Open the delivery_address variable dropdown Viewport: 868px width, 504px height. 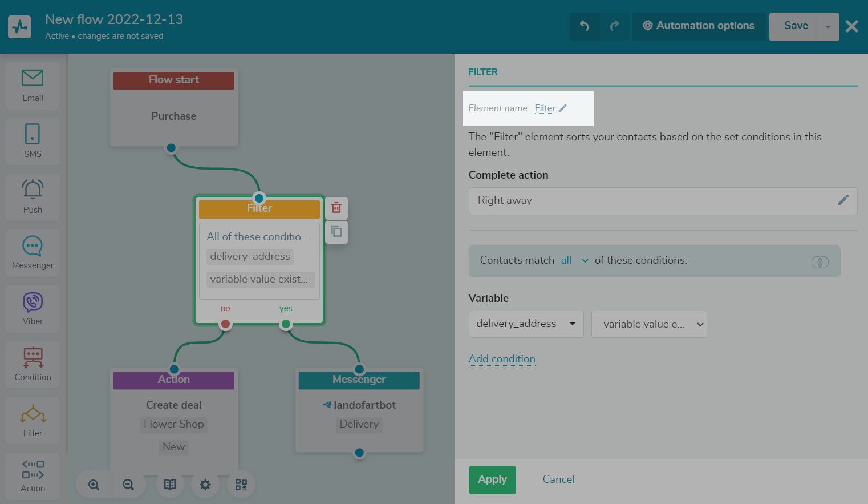(x=526, y=324)
